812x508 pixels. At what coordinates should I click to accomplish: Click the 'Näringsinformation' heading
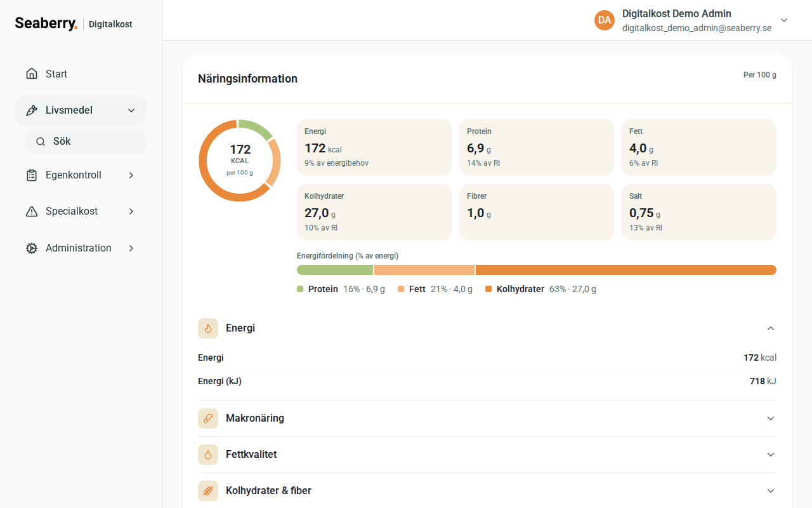click(247, 79)
